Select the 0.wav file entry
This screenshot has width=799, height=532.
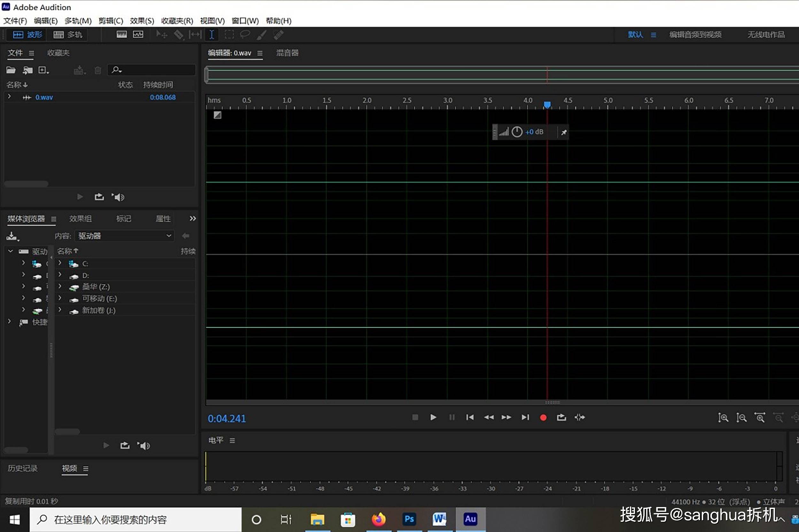tap(44, 97)
